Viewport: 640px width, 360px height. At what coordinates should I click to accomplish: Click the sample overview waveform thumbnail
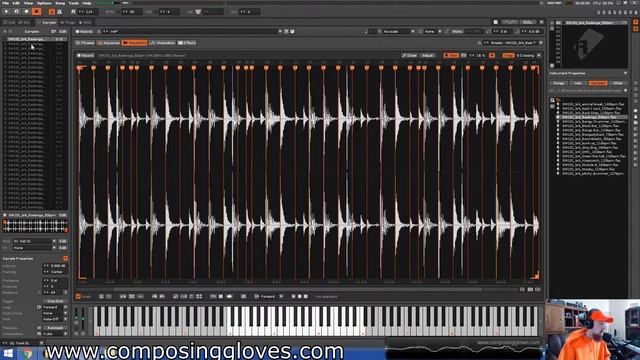pos(35,226)
